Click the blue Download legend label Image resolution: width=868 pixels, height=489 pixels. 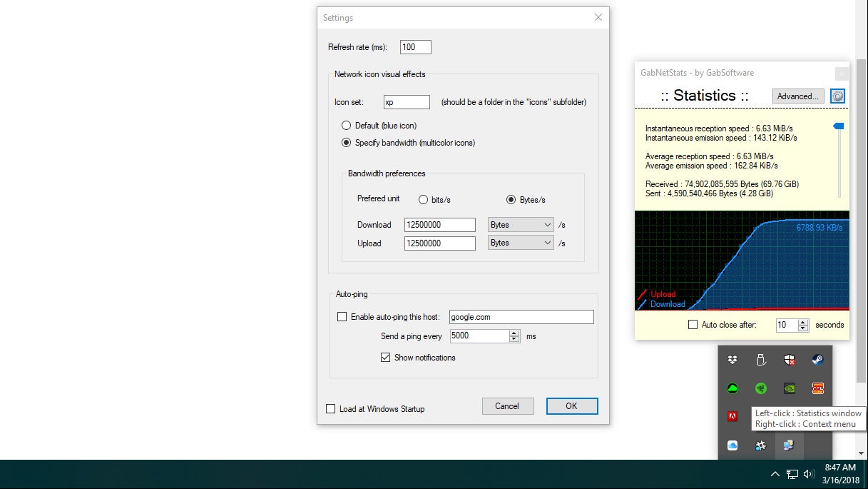coord(668,304)
